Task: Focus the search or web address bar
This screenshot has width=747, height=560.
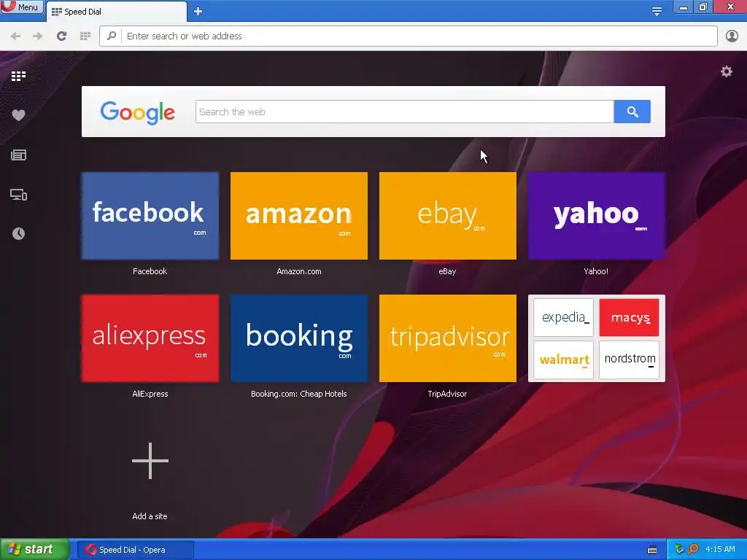Action: (x=409, y=36)
